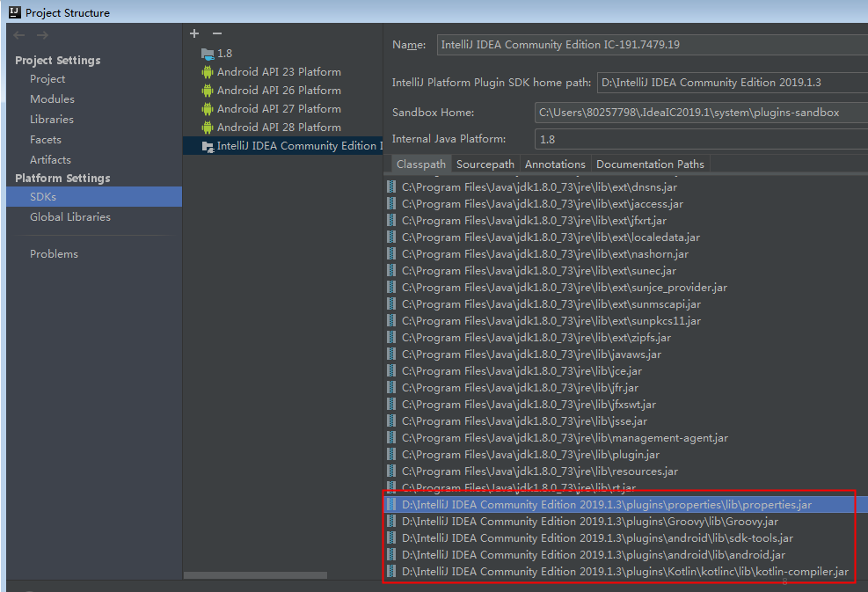Select the 1.8 JDK folder icon
The width and height of the screenshot is (868, 592).
pyautogui.click(x=208, y=54)
